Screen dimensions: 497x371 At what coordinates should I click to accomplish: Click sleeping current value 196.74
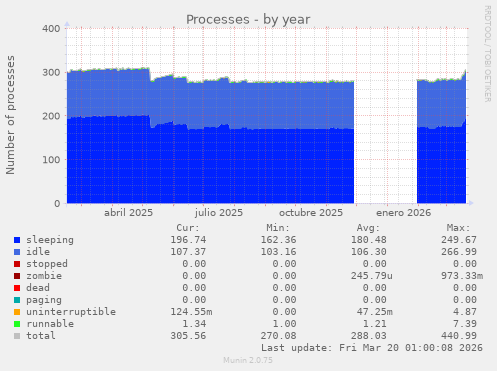click(188, 240)
